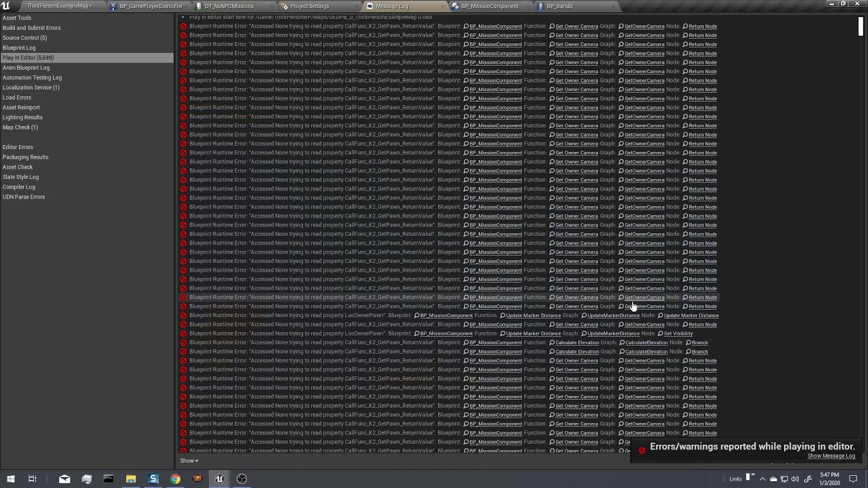Image resolution: width=868 pixels, height=488 pixels.
Task: Open OBS Studio from the taskbar
Action: [x=242, y=479]
